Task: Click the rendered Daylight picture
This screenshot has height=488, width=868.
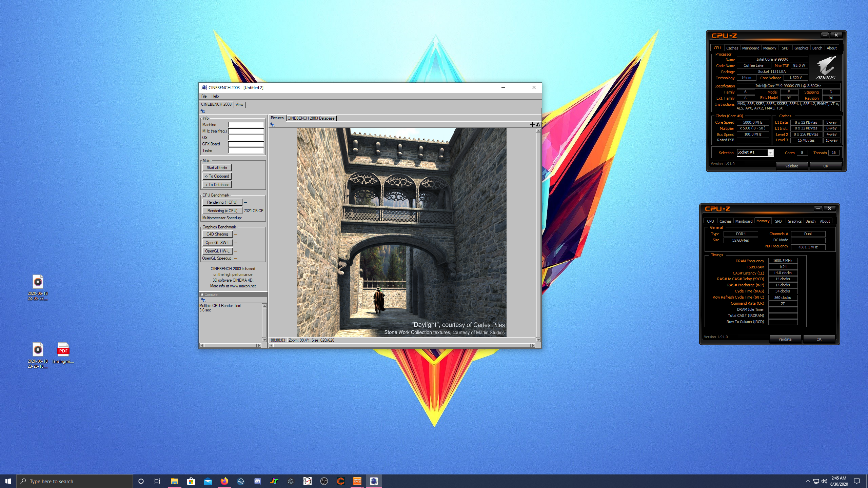Action: tap(402, 232)
